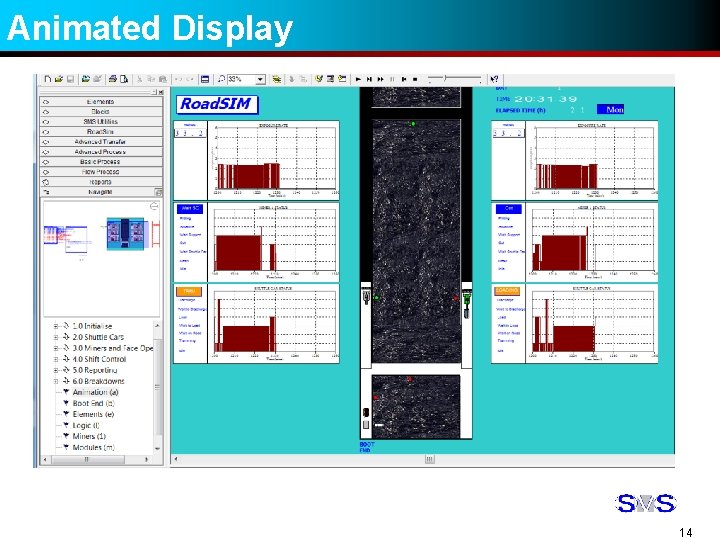
Task: Open the Basic Process template panel
Action: [101, 162]
